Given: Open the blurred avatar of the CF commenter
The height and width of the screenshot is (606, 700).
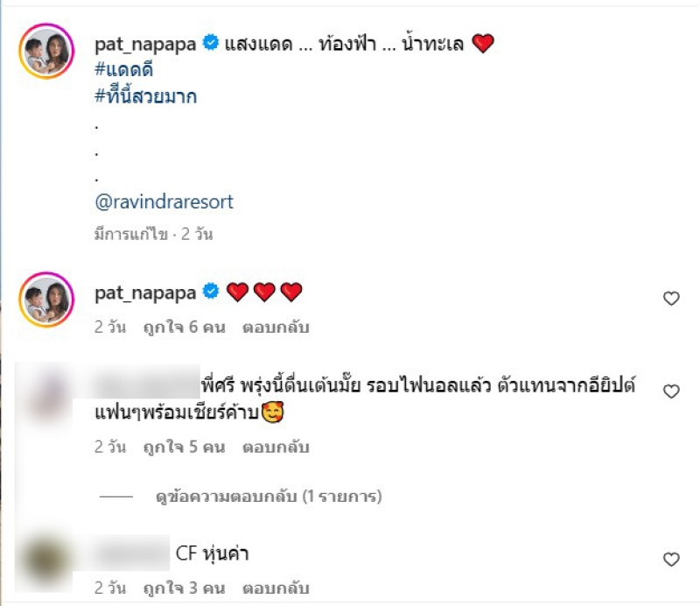Looking at the screenshot, I should [44, 562].
